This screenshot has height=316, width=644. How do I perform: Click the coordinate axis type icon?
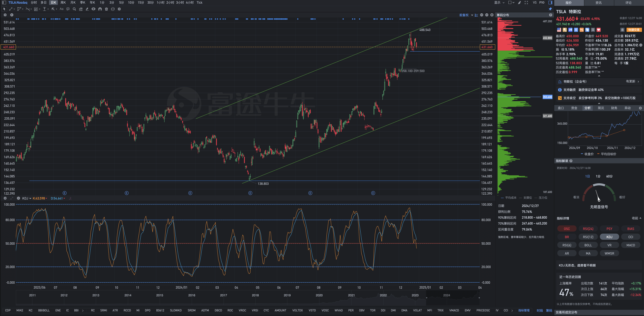pos(476,15)
